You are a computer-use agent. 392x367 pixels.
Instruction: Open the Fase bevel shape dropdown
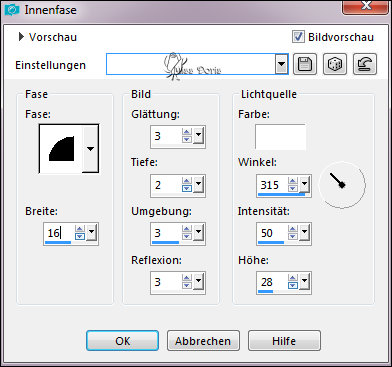(x=90, y=149)
